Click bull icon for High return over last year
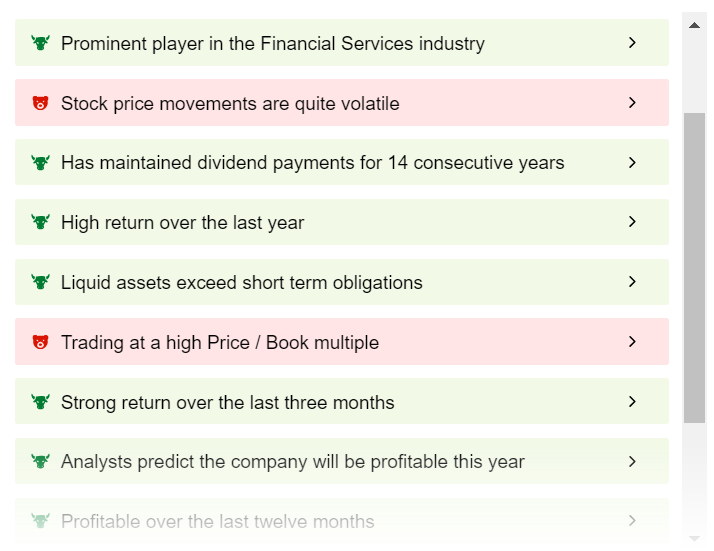714x551 pixels. click(40, 222)
